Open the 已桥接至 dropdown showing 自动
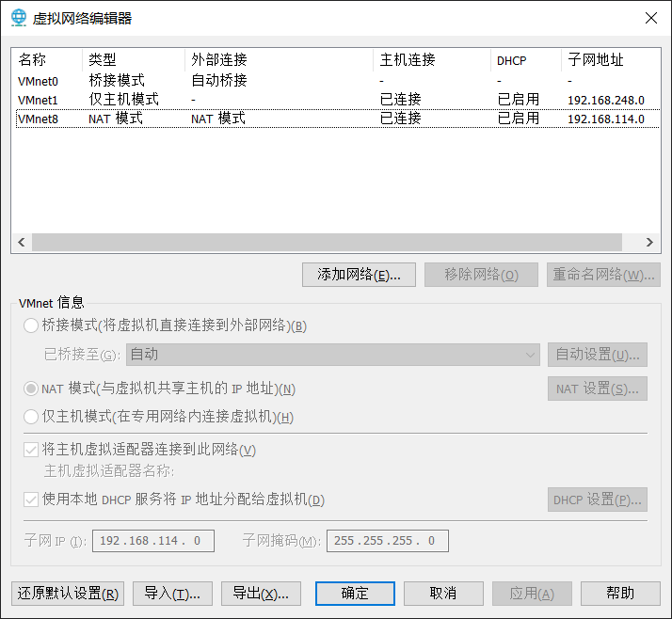This screenshot has height=619, width=672. point(333,355)
